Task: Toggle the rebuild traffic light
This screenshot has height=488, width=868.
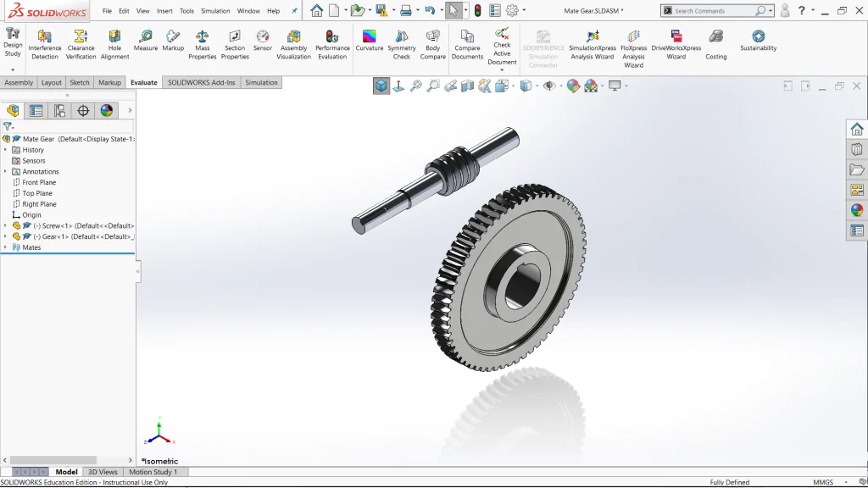Action: click(478, 10)
